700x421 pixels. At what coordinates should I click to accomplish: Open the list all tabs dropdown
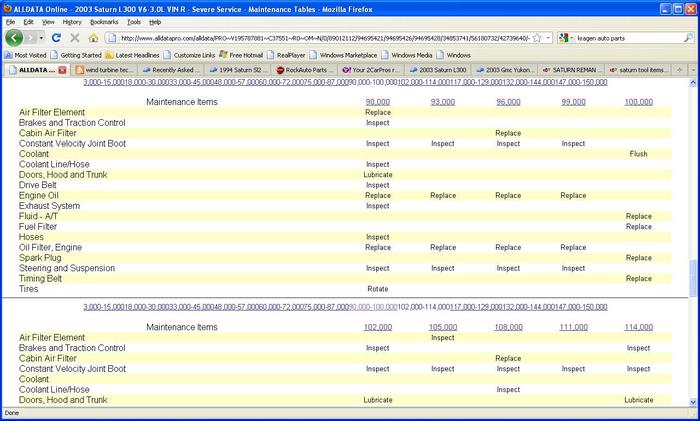[x=692, y=70]
